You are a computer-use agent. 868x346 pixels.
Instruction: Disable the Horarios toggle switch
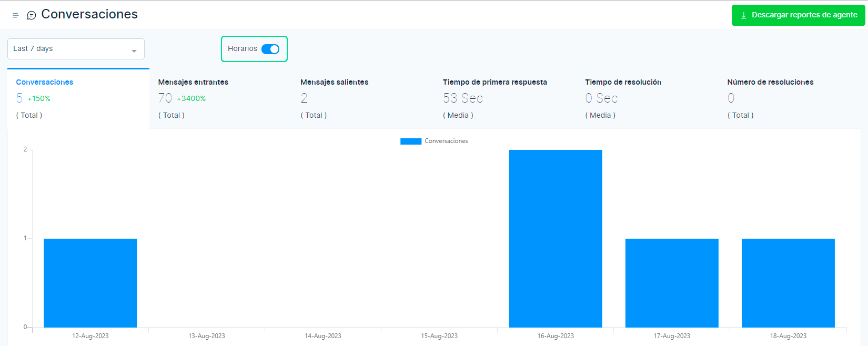(x=270, y=49)
